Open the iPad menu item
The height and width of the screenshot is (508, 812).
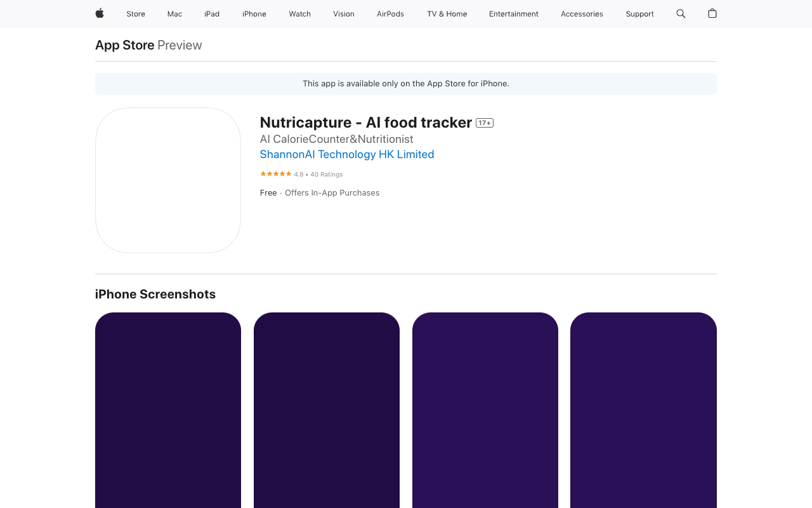tap(212, 14)
